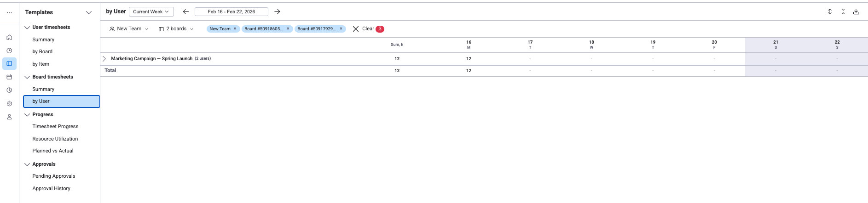Open Planned vs Actual report
The width and height of the screenshot is (868, 203).
53,151
